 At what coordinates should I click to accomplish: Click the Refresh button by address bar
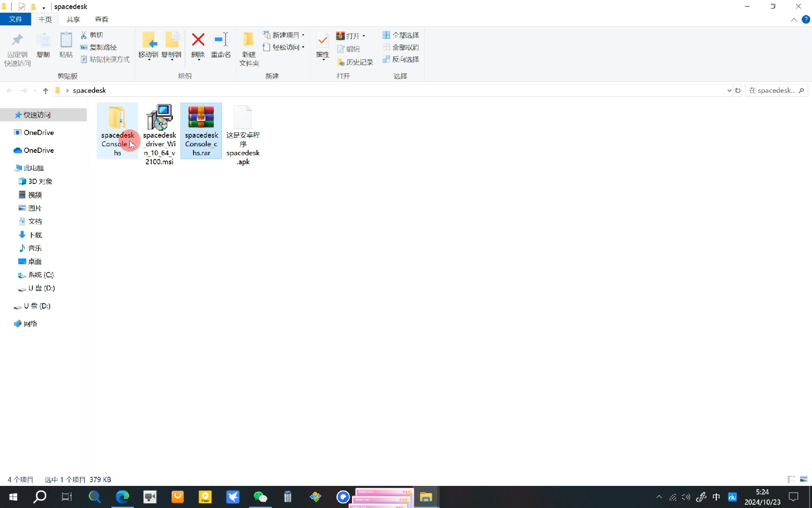738,90
